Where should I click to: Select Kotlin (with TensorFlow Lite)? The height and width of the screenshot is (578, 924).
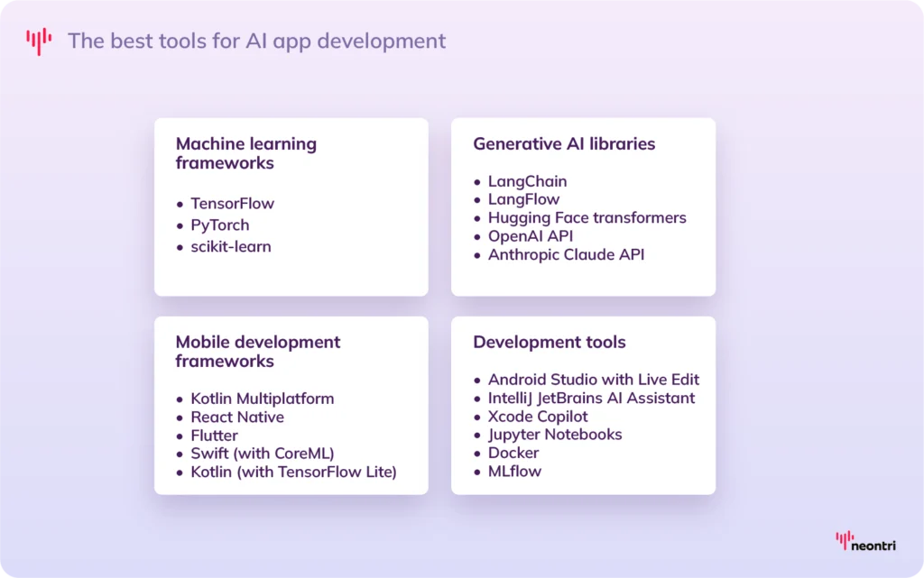pyautogui.click(x=293, y=472)
